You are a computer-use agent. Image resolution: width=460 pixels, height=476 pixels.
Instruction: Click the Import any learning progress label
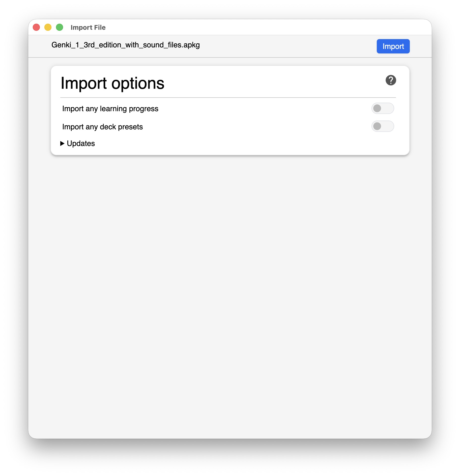coord(110,109)
